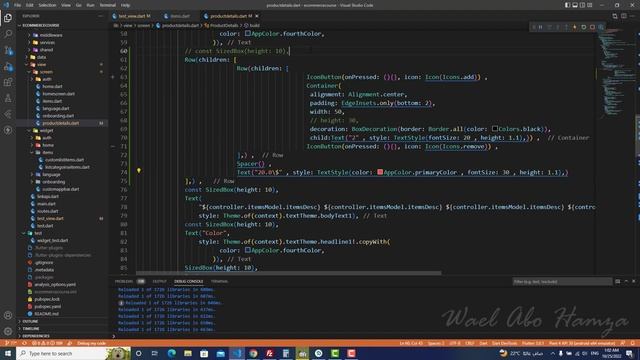Toggle the secondary side bar visibility

click(582, 5)
